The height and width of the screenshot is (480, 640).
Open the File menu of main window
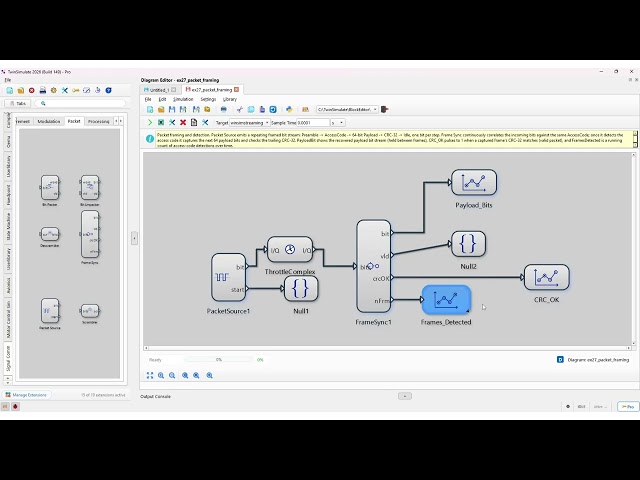(x=7, y=80)
